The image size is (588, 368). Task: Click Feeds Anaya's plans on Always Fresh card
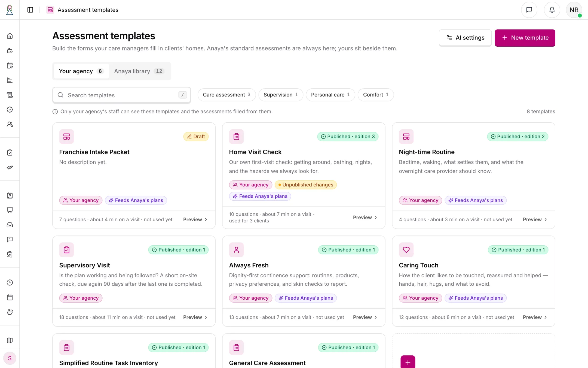tap(306, 298)
